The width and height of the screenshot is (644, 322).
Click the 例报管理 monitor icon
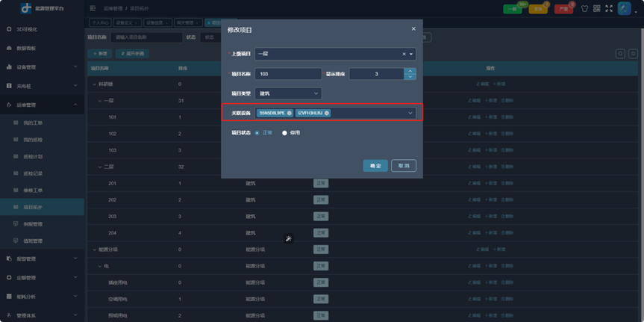point(16,223)
